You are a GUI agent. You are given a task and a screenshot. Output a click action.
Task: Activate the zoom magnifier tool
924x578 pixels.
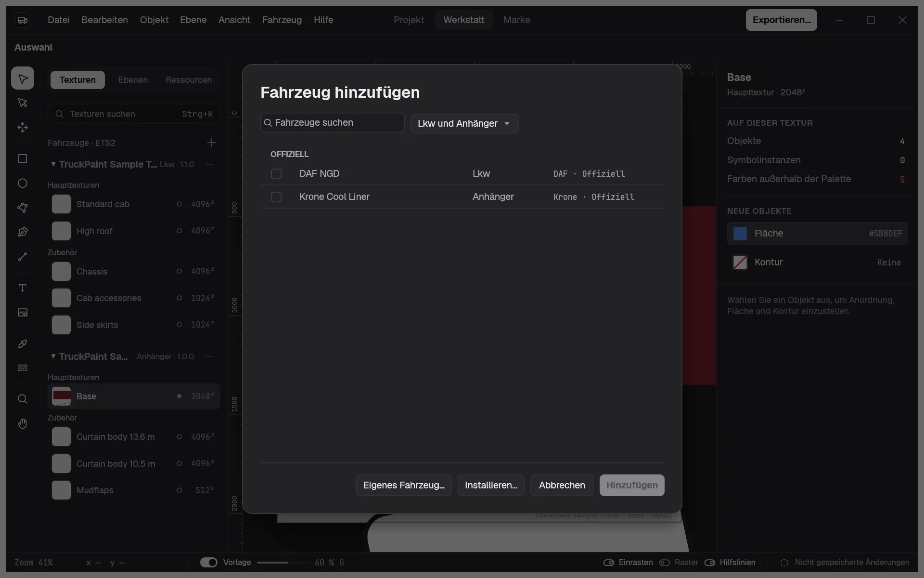click(x=23, y=399)
